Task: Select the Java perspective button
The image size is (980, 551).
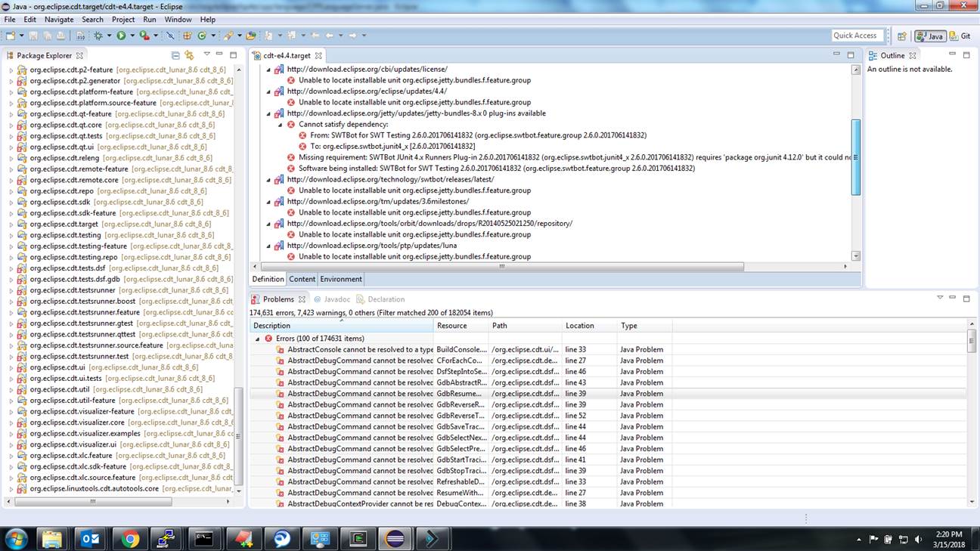Action: pyautogui.click(x=930, y=36)
